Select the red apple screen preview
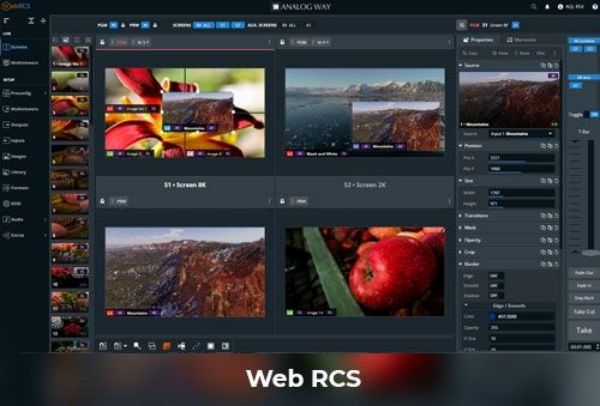Viewport: 600px width, 406px height. 364,271
